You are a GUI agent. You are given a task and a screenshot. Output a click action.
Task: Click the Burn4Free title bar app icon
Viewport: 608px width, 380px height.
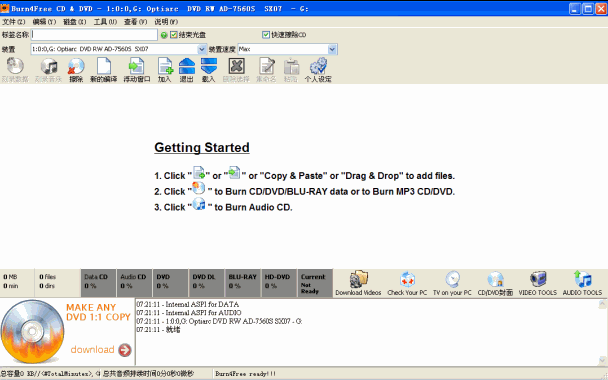tap(5, 8)
